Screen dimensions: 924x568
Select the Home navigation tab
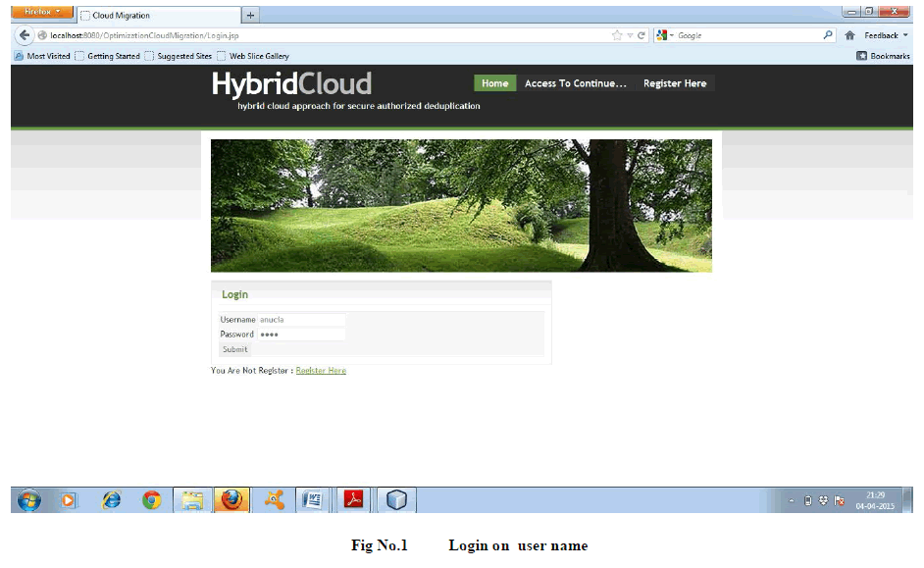coord(494,83)
